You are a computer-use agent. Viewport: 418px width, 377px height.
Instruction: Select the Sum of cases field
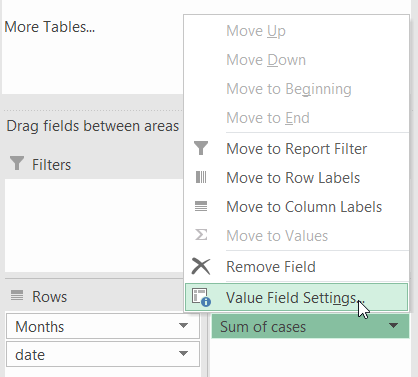click(310, 326)
